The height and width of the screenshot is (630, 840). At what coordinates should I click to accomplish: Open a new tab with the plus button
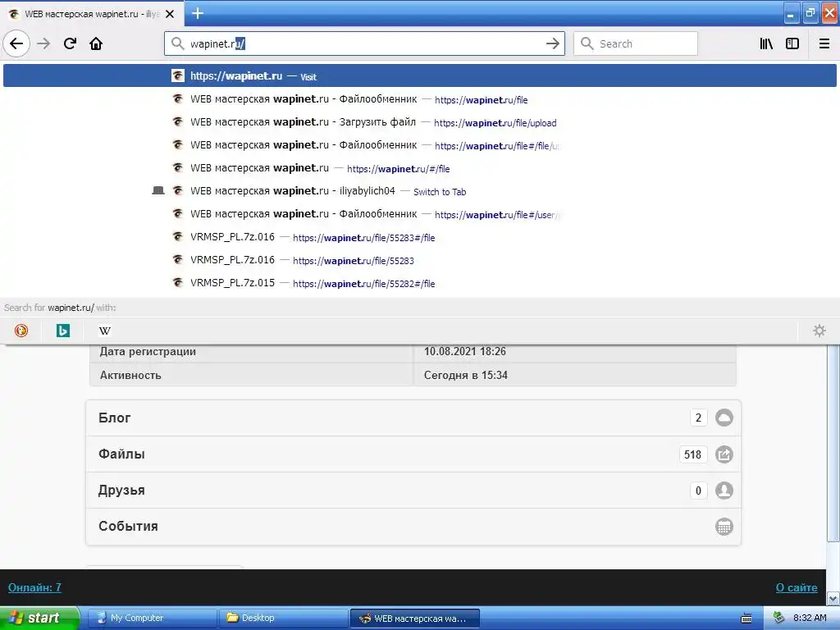[x=198, y=13]
